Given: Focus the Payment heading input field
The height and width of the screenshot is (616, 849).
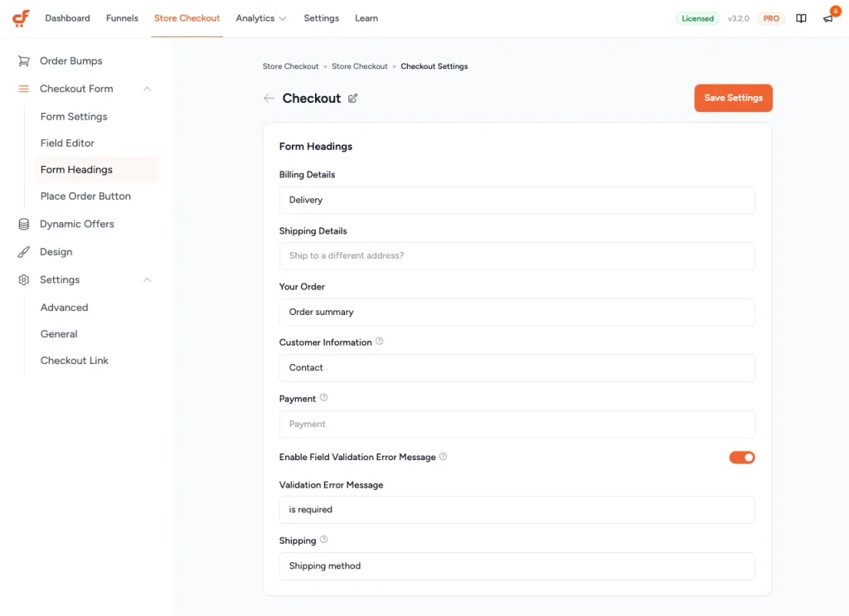Looking at the screenshot, I should (x=517, y=424).
